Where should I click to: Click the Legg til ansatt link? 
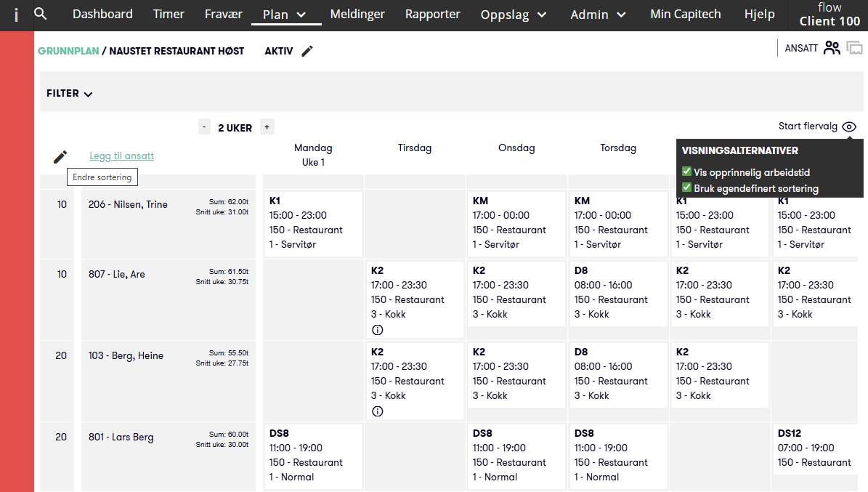pyautogui.click(x=121, y=156)
